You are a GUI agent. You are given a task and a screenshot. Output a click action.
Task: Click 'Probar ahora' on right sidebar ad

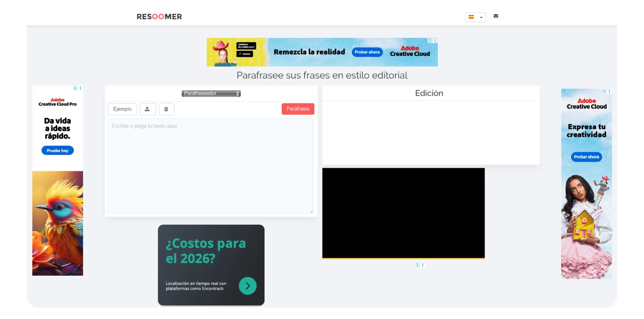point(586,157)
